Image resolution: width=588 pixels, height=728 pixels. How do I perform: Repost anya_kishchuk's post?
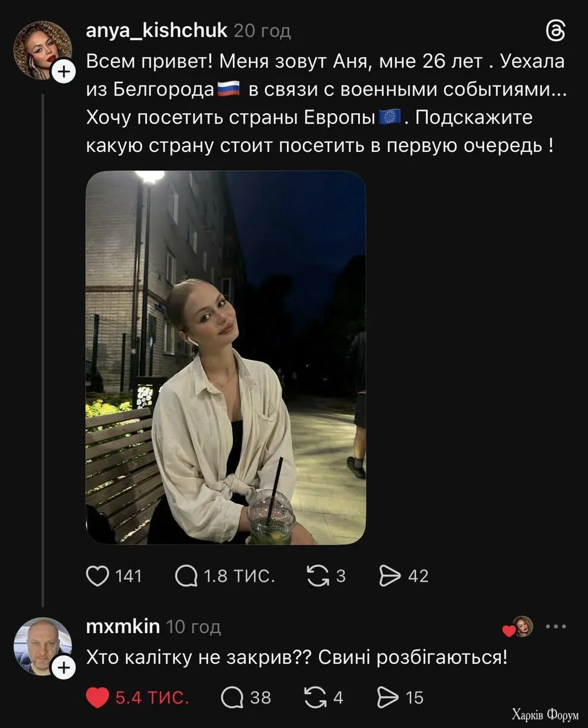pos(316,576)
